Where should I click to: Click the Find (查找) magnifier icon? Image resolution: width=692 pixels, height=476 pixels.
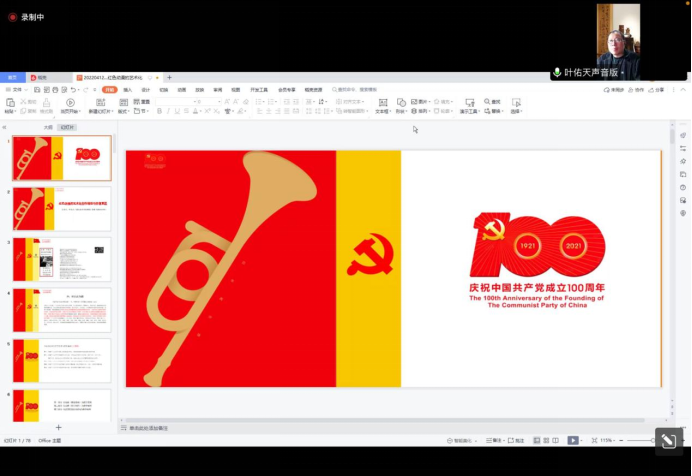pos(485,102)
